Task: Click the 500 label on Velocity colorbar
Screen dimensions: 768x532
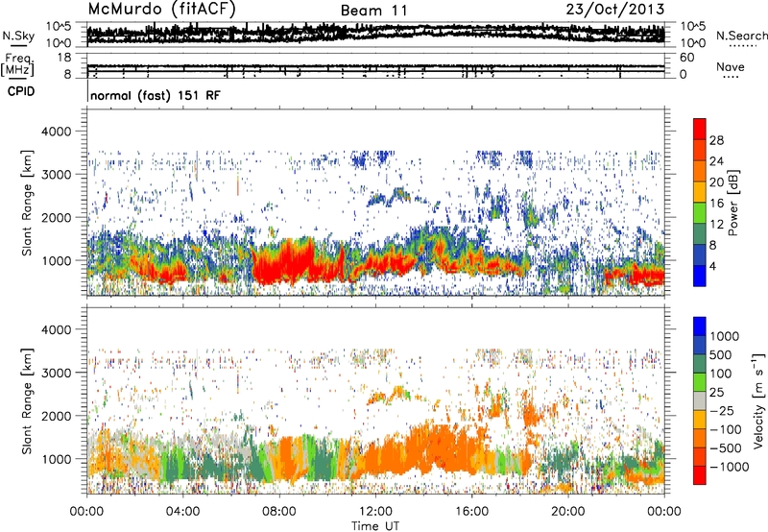Action: pos(721,355)
